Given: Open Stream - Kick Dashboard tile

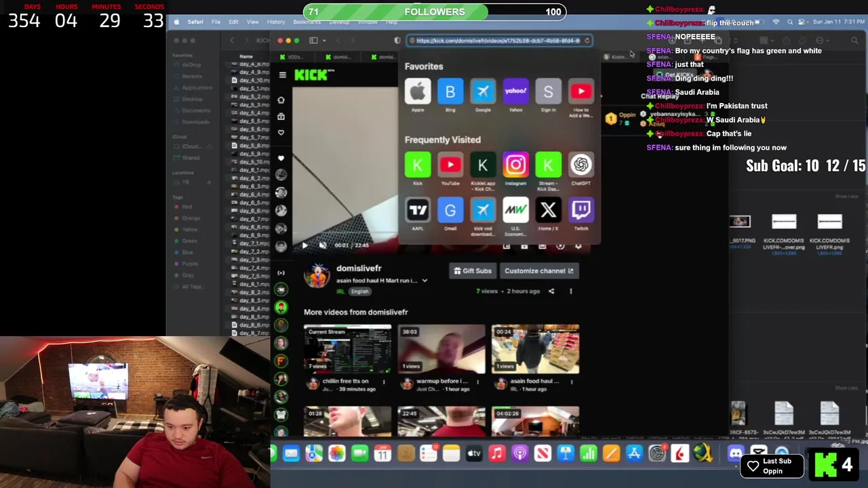Looking at the screenshot, I should (548, 165).
